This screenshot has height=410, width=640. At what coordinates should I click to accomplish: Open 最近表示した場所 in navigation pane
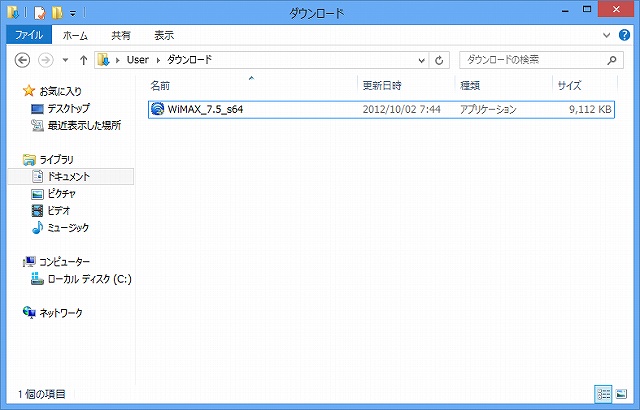point(84,125)
